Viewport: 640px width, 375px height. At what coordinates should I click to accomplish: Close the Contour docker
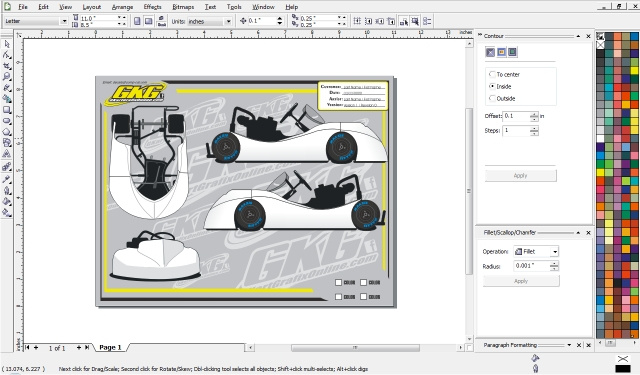point(588,36)
